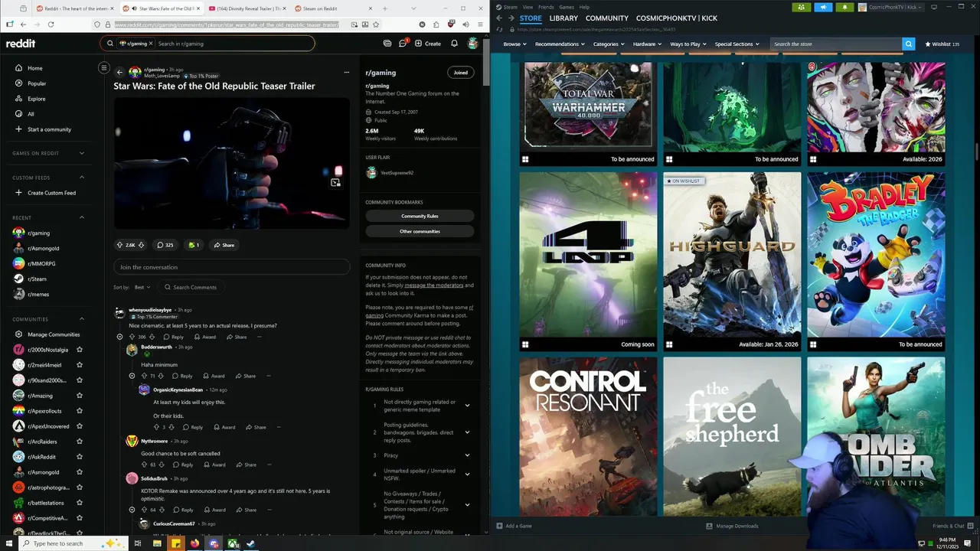Click Join the conversation comment box

(x=232, y=267)
